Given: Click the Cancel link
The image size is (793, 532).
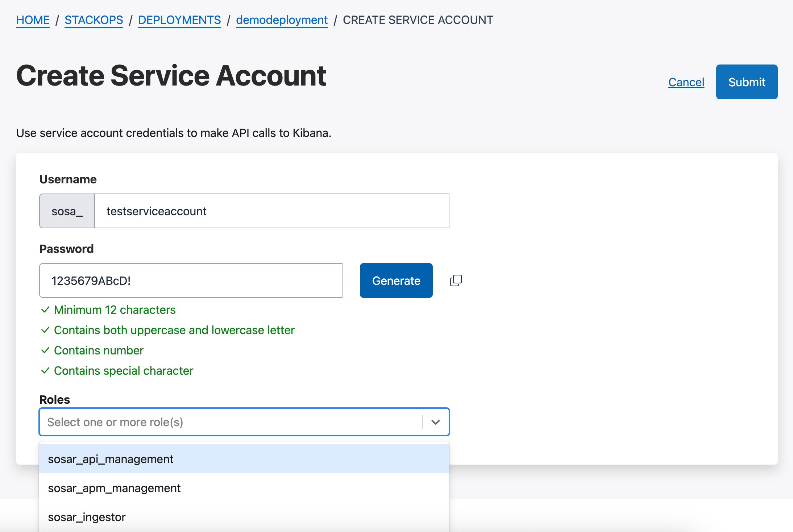Looking at the screenshot, I should pyautogui.click(x=686, y=82).
